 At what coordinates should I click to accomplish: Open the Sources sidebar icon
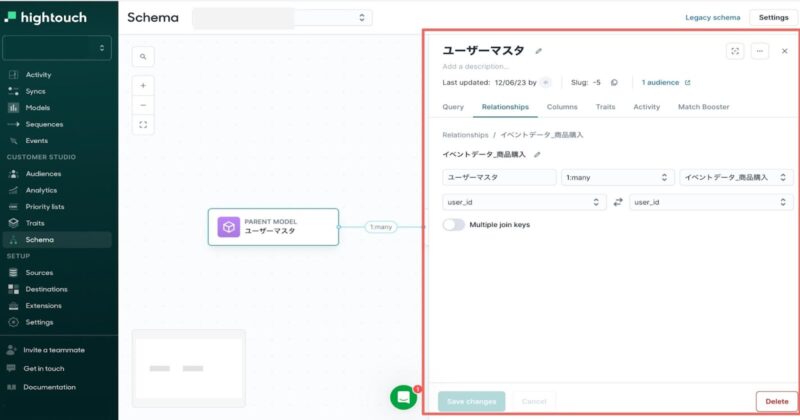[x=13, y=273]
